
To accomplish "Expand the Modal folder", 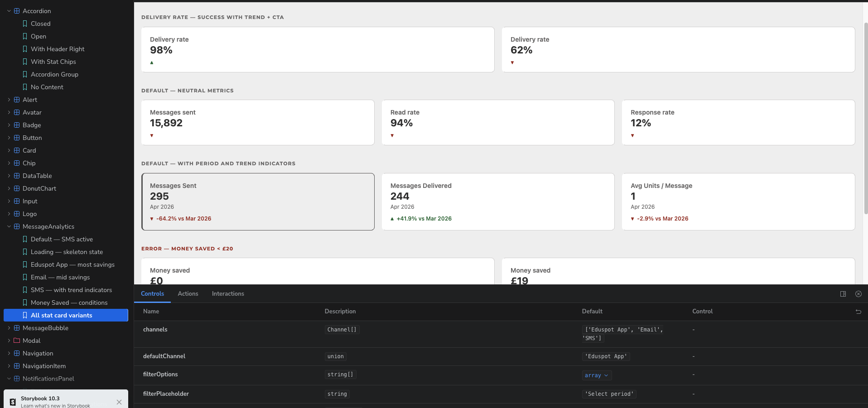I will click(x=9, y=341).
